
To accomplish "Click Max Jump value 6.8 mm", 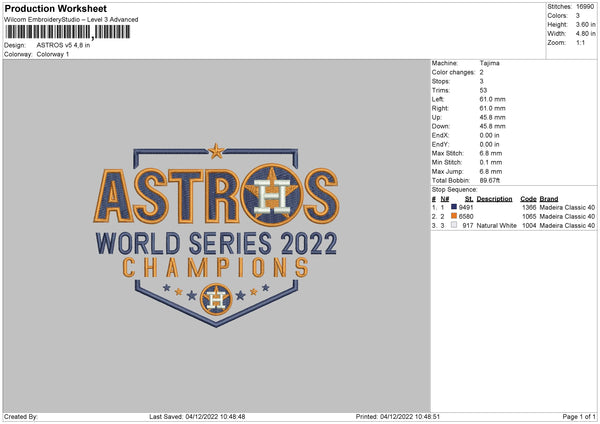I will 491,172.
